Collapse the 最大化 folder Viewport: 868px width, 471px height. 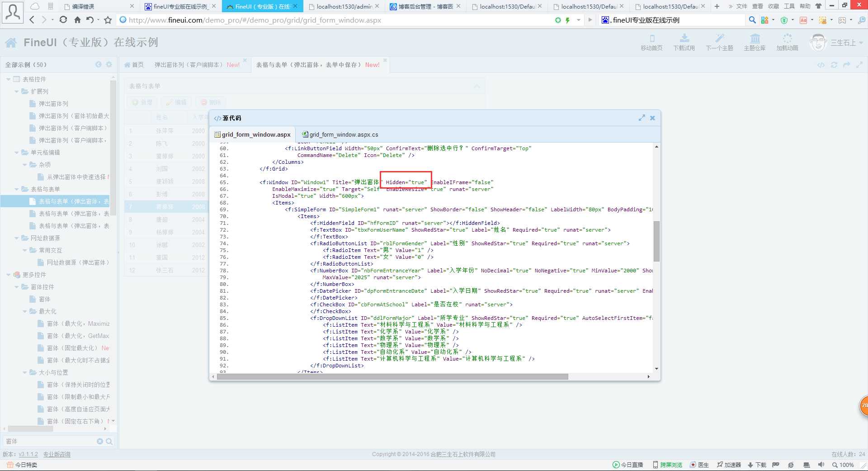point(25,311)
